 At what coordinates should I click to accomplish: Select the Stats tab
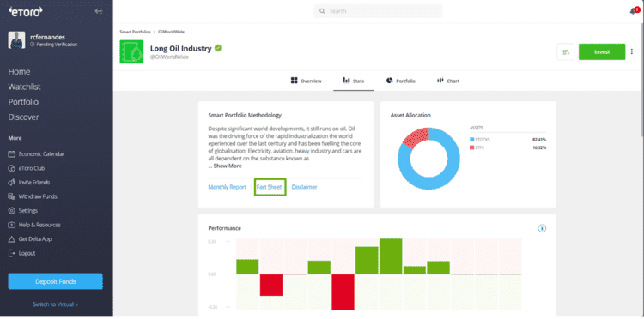coord(354,81)
